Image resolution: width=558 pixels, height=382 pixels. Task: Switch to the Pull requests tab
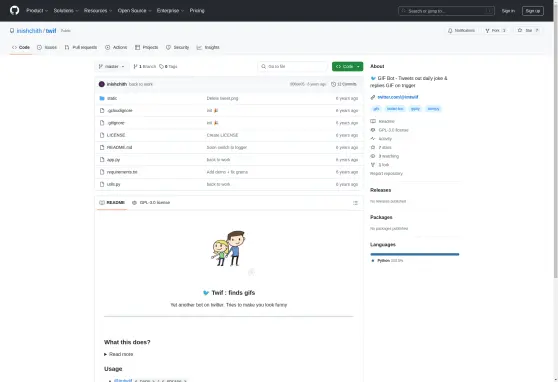click(81, 47)
